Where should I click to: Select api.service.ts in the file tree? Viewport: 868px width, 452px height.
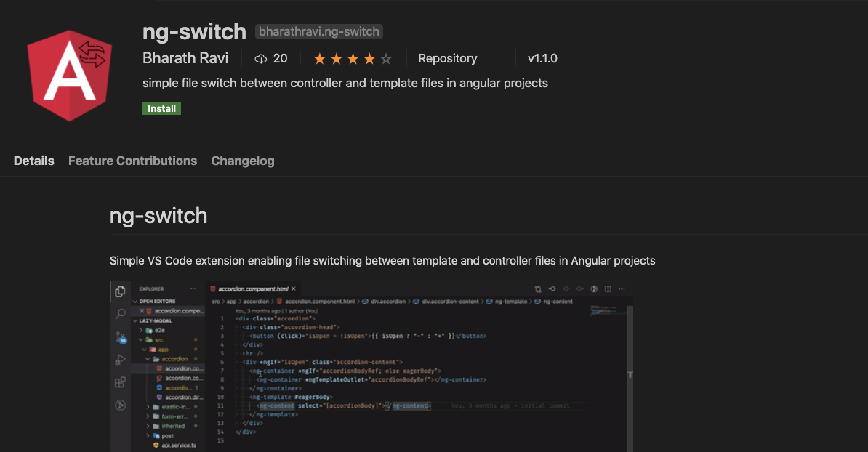pyautogui.click(x=178, y=446)
